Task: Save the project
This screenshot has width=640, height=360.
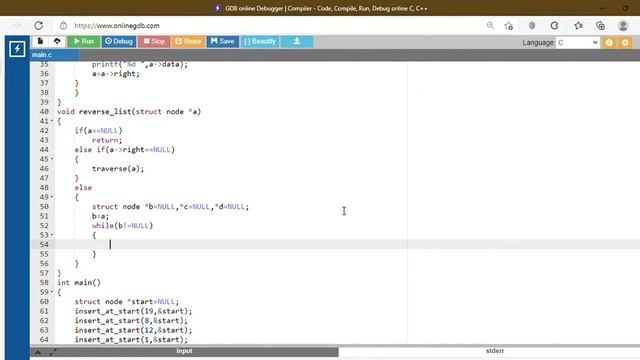Action: pos(222,41)
